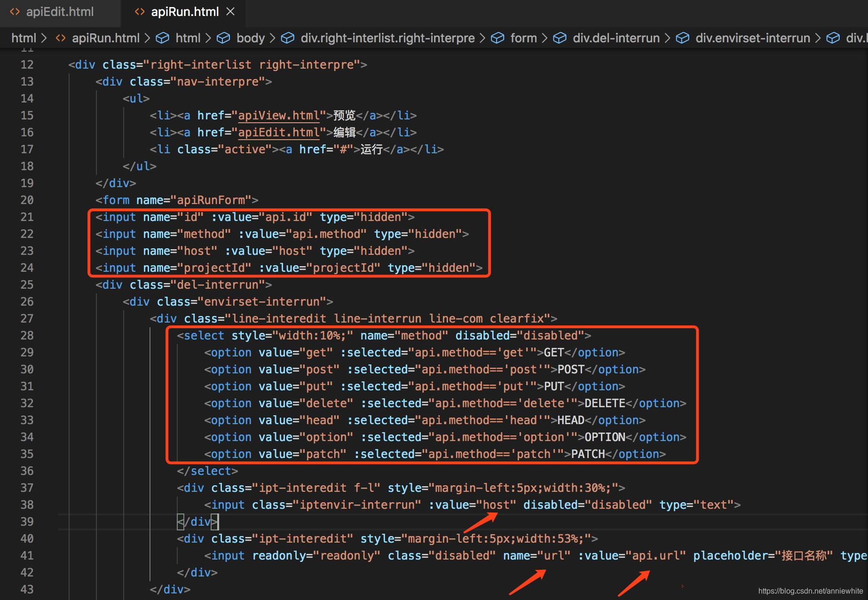The width and height of the screenshot is (868, 600).
Task: Click the "readonly" attribute value on line 41
Action: point(347,556)
